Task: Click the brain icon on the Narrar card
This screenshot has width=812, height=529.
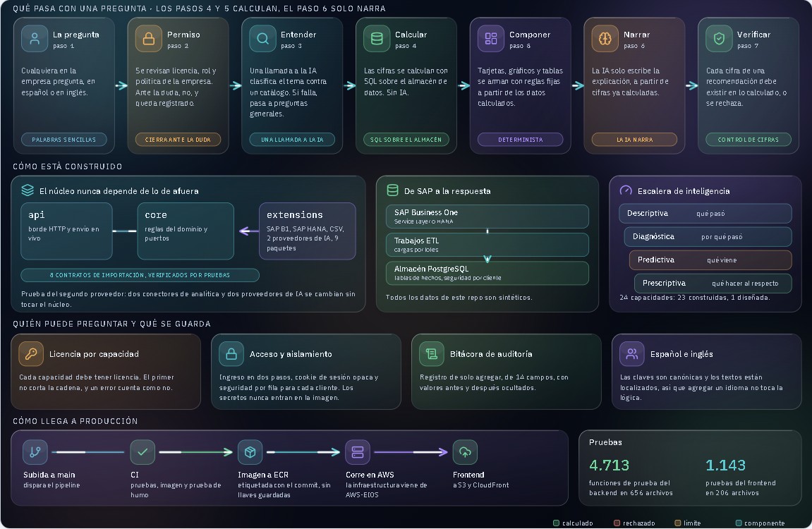Action: (605, 39)
